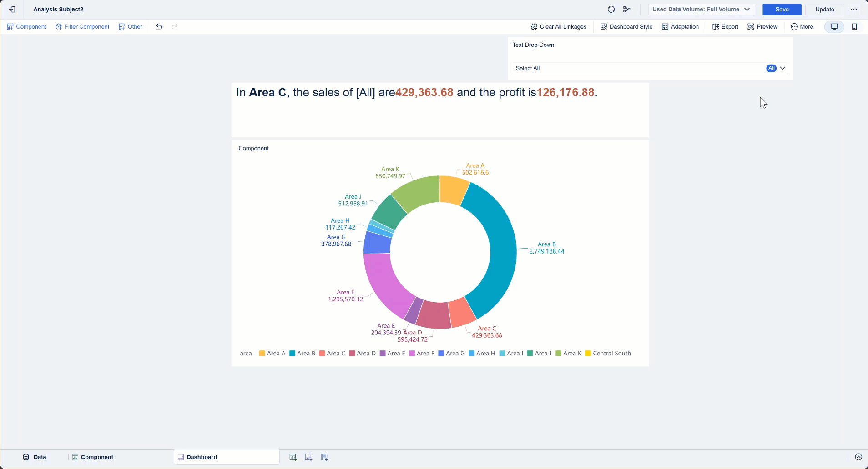Open the three-dot menu beside Update
The width and height of the screenshot is (868, 469).
point(854,9)
